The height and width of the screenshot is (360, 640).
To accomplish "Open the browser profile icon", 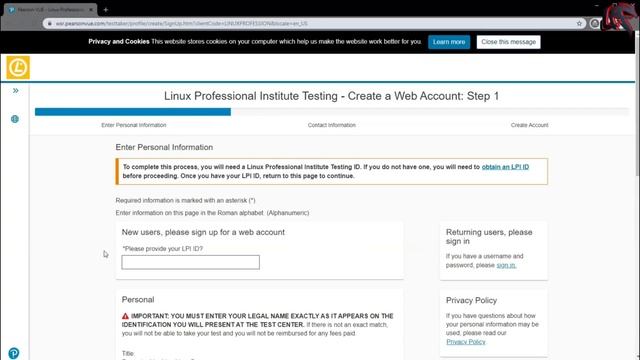I will 595,24.
